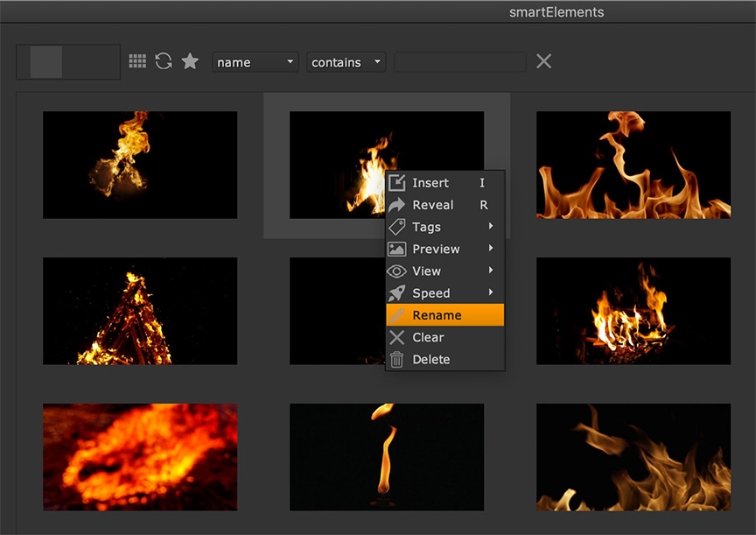Clear the filter with the X icon
The height and width of the screenshot is (535, 756).
[543, 61]
